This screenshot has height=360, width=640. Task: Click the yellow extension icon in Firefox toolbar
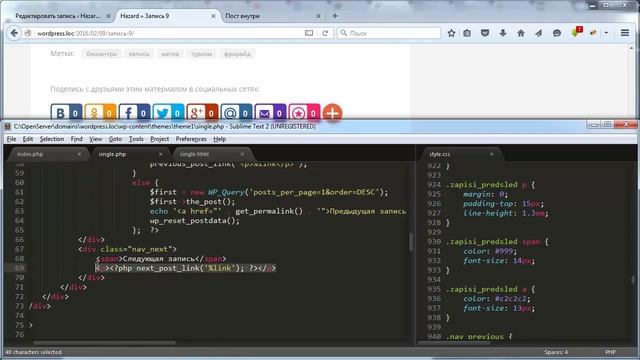point(593,33)
